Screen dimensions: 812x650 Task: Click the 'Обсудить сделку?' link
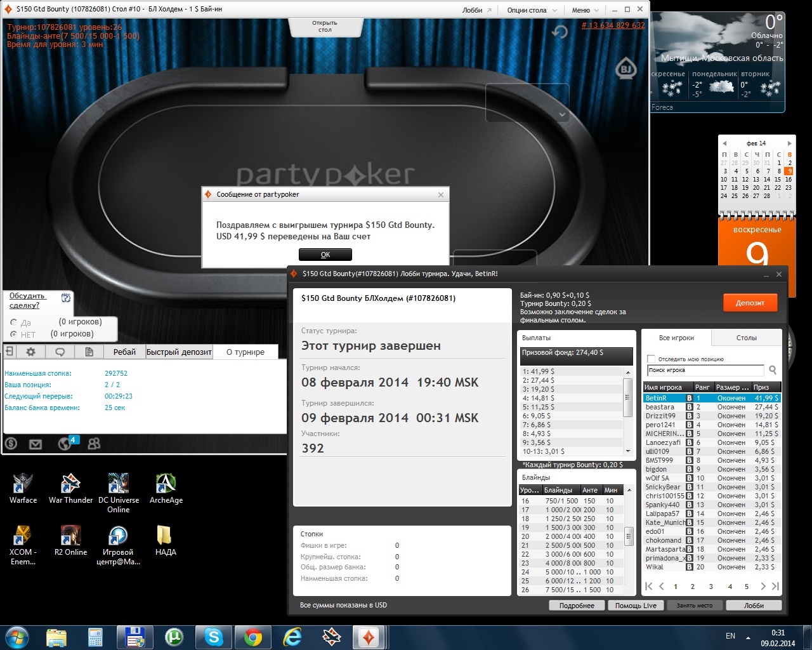(27, 300)
